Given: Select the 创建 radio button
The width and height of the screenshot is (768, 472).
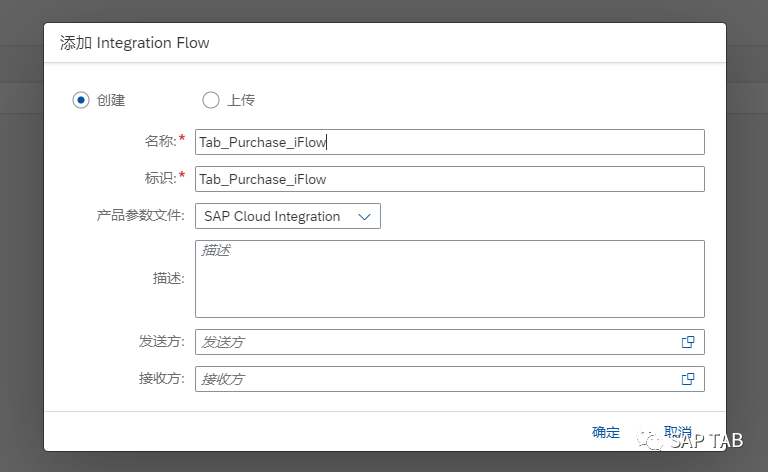Looking at the screenshot, I should pyautogui.click(x=81, y=100).
